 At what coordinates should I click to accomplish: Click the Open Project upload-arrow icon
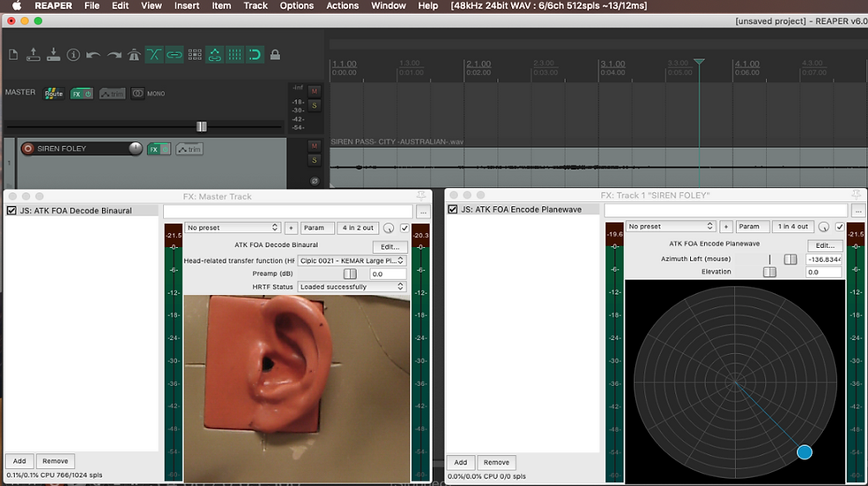tap(34, 54)
